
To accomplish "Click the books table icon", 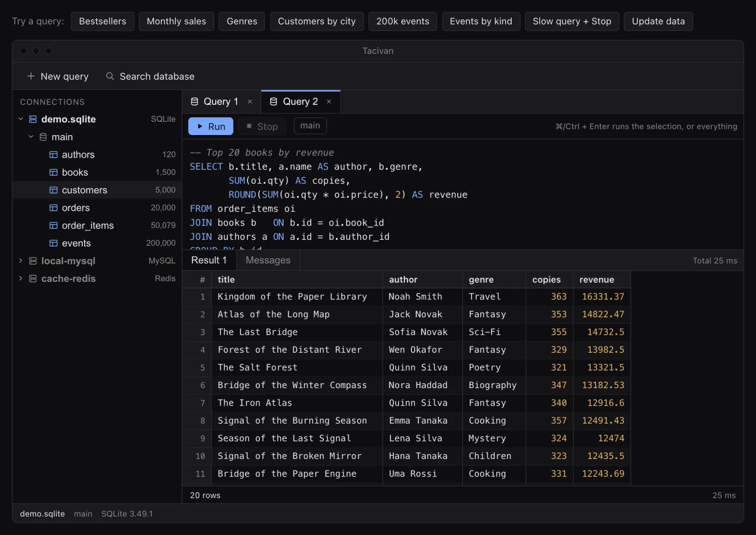I will point(53,172).
